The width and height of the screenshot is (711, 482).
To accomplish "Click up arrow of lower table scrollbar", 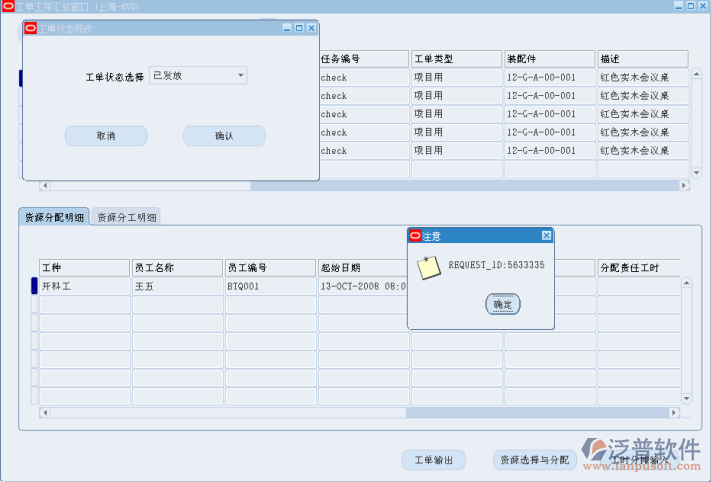I will (x=687, y=283).
